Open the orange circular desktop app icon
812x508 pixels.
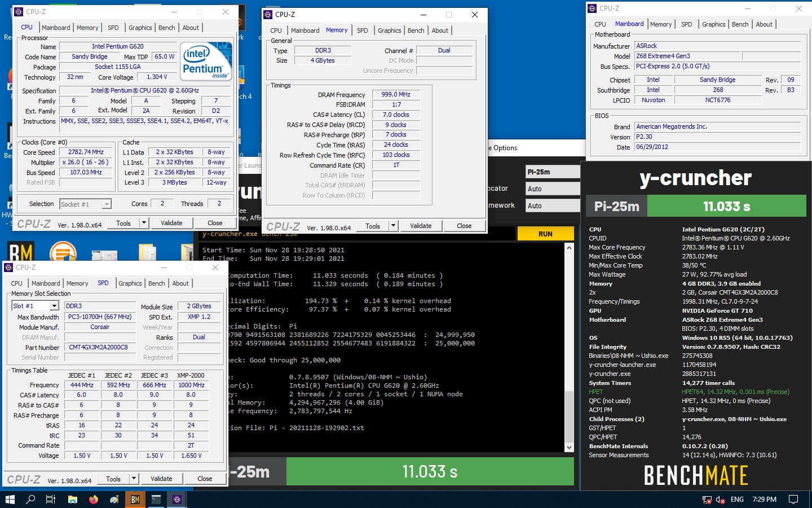tap(63, 252)
